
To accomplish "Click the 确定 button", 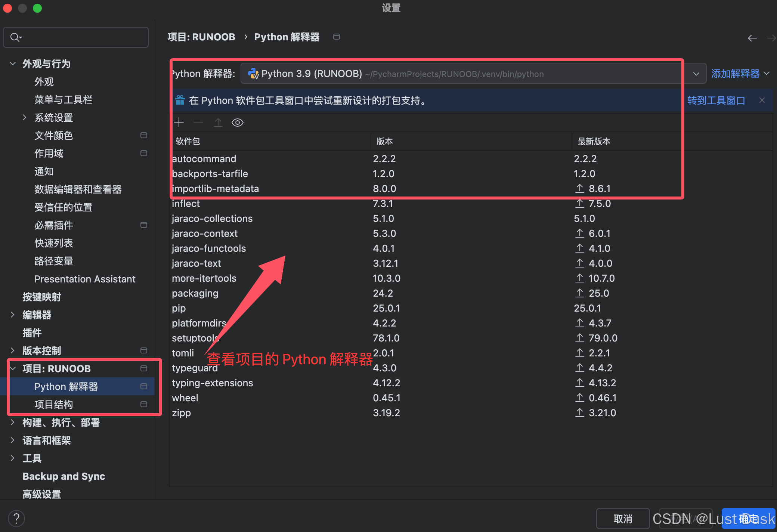I will tap(749, 519).
